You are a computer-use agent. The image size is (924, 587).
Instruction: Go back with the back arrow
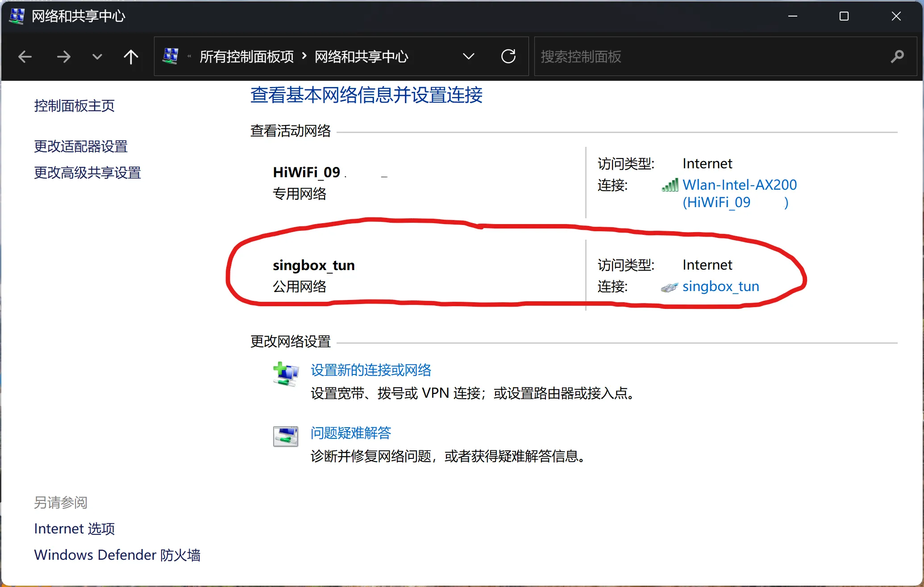(25, 57)
